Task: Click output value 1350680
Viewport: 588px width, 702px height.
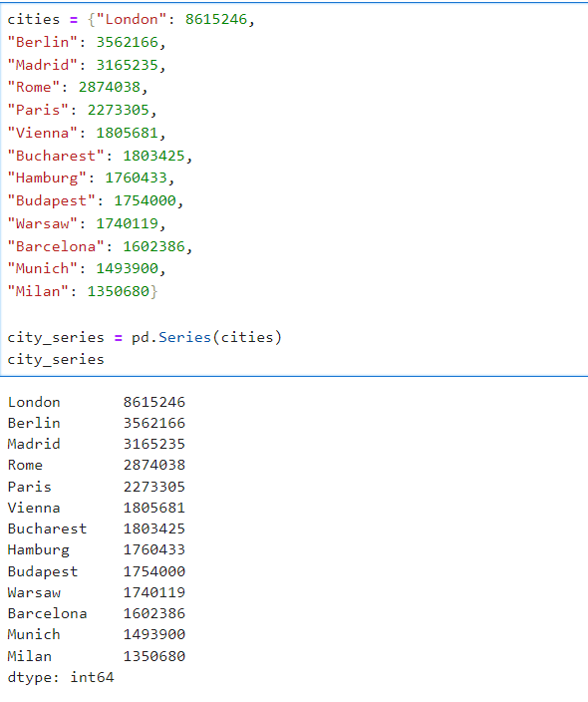Action: click(154, 656)
